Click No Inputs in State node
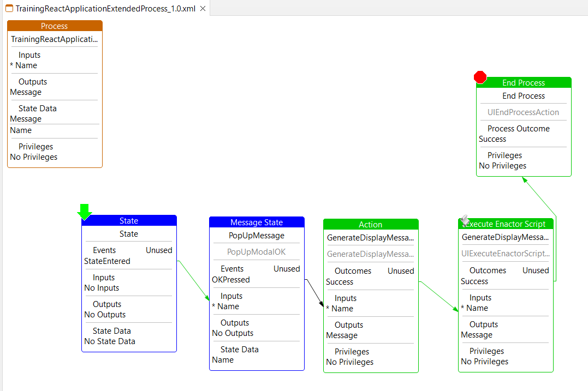Screen dimensions: 588x391 pos(102,288)
